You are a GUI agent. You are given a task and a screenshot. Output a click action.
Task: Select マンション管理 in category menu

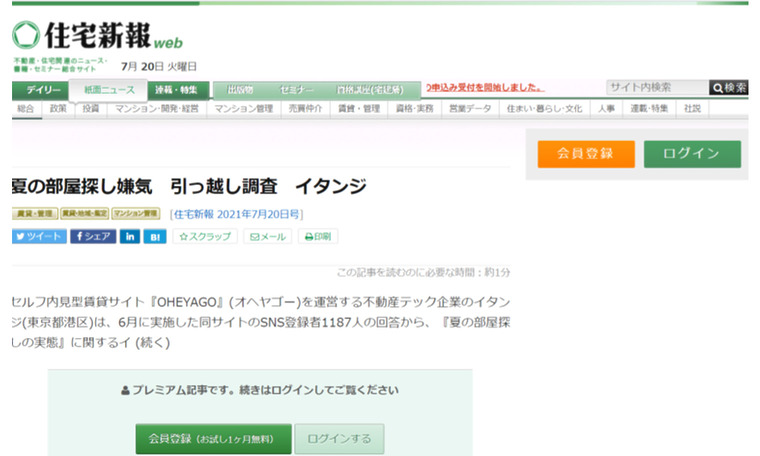(x=242, y=108)
